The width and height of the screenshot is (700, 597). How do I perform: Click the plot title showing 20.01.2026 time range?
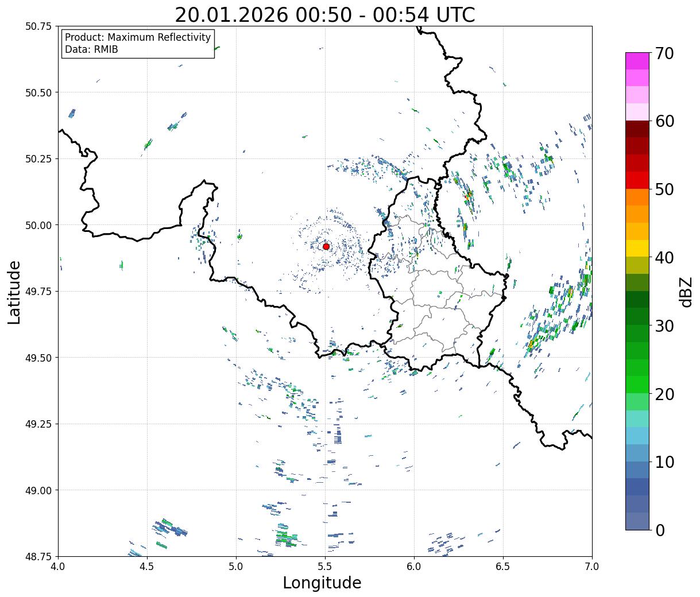click(x=325, y=15)
